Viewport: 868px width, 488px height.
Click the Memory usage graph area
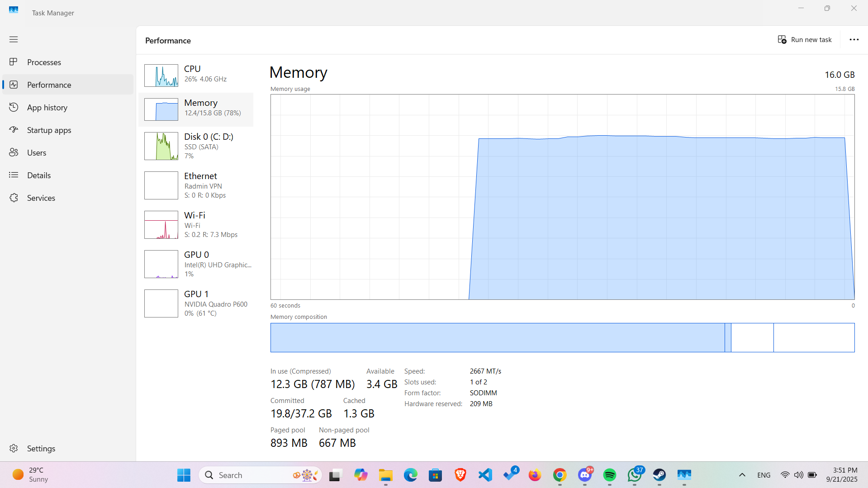click(x=562, y=197)
